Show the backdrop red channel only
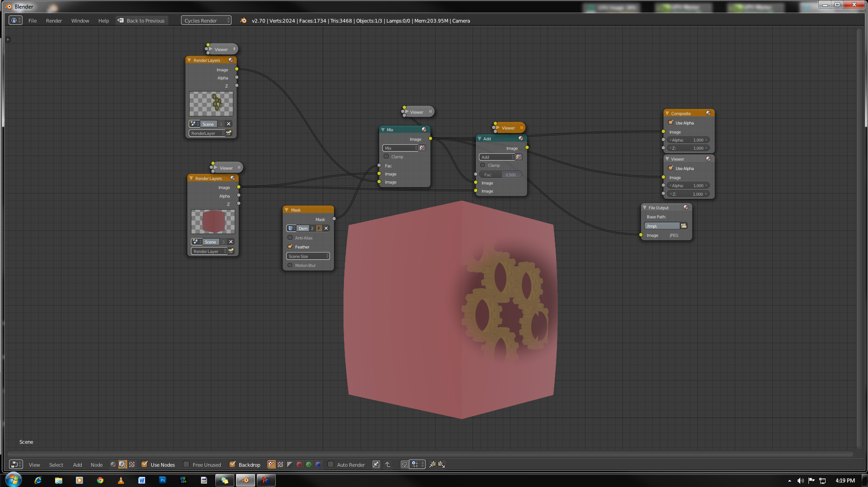 coord(299,464)
